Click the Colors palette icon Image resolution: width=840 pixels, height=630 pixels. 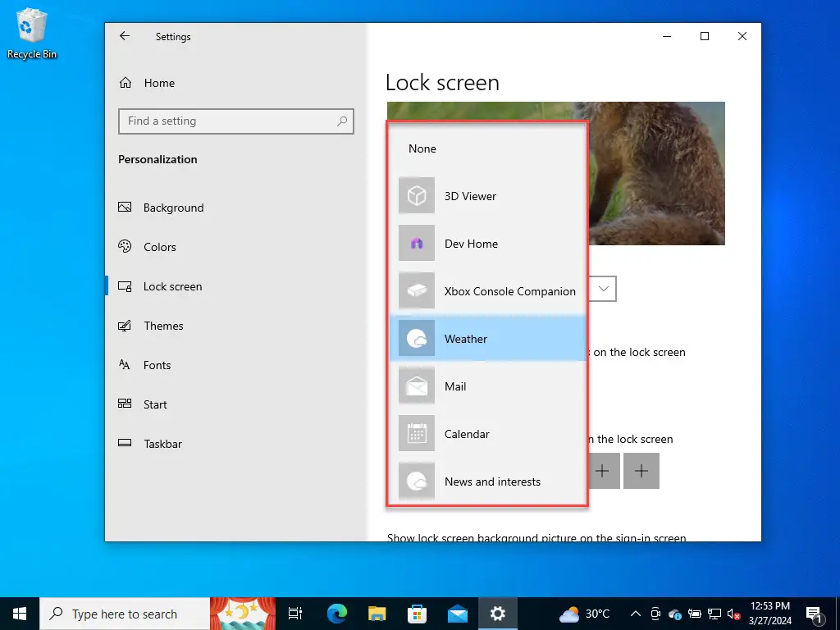pyautogui.click(x=125, y=246)
